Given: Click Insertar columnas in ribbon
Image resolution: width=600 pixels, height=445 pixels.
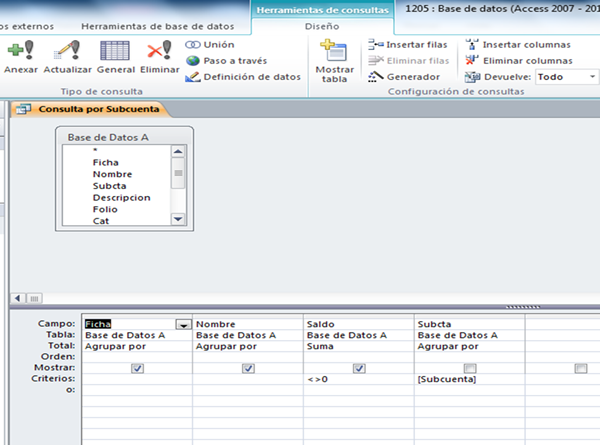Looking at the screenshot, I should click(x=518, y=45).
